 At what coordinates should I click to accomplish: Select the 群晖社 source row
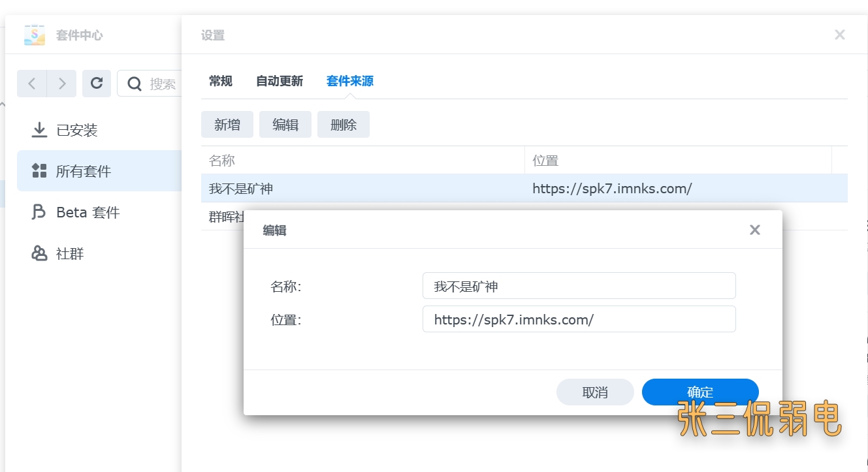tap(222, 217)
